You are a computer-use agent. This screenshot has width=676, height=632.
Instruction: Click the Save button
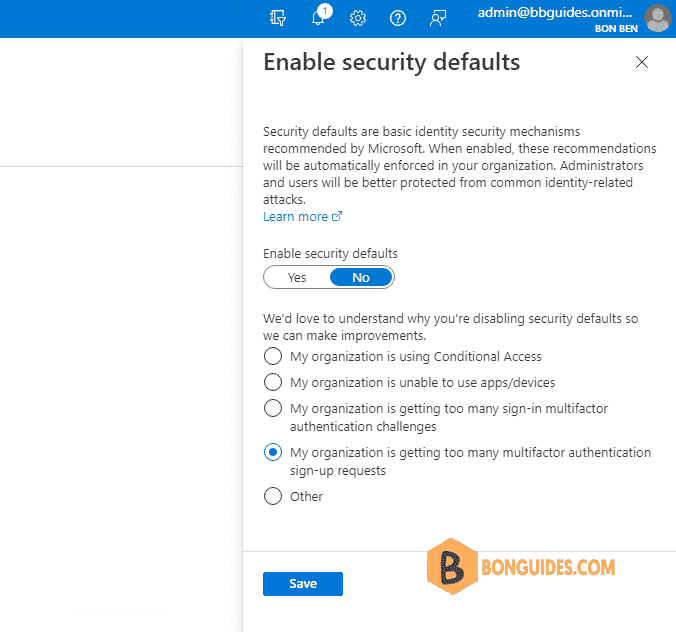[303, 584]
